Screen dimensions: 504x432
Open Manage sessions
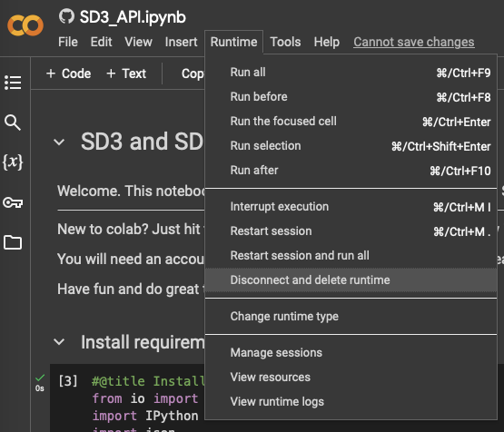pyautogui.click(x=351, y=353)
